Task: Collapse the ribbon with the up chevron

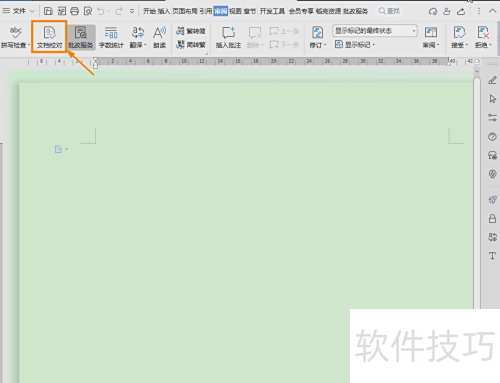Action: 492,11
